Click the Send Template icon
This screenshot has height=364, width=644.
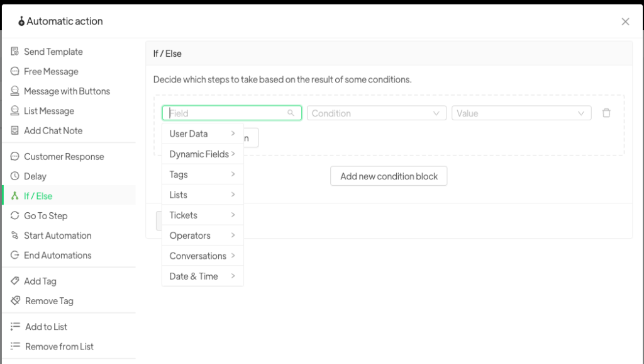[x=15, y=52]
